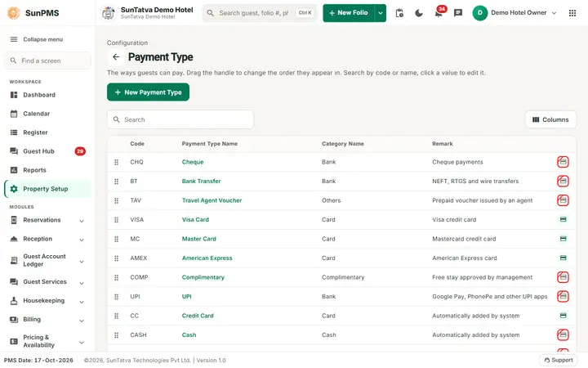Click the New Payment Type button
This screenshot has width=588, height=368.
148,92
